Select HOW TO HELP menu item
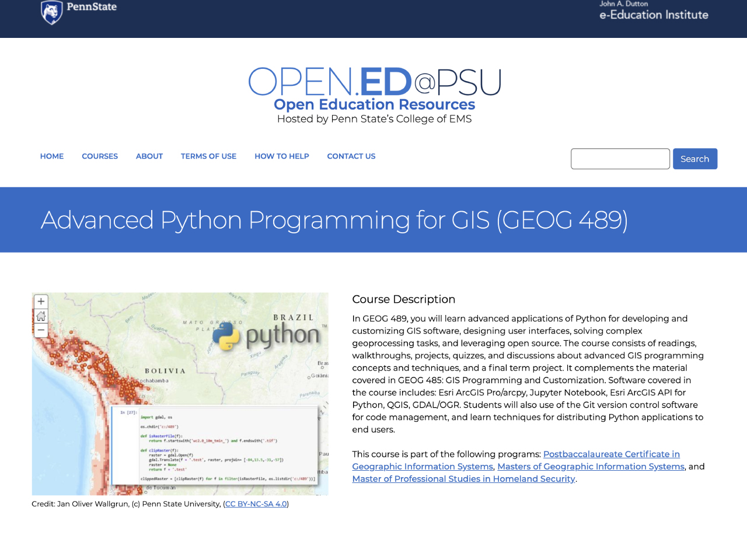747x560 pixels. point(282,156)
